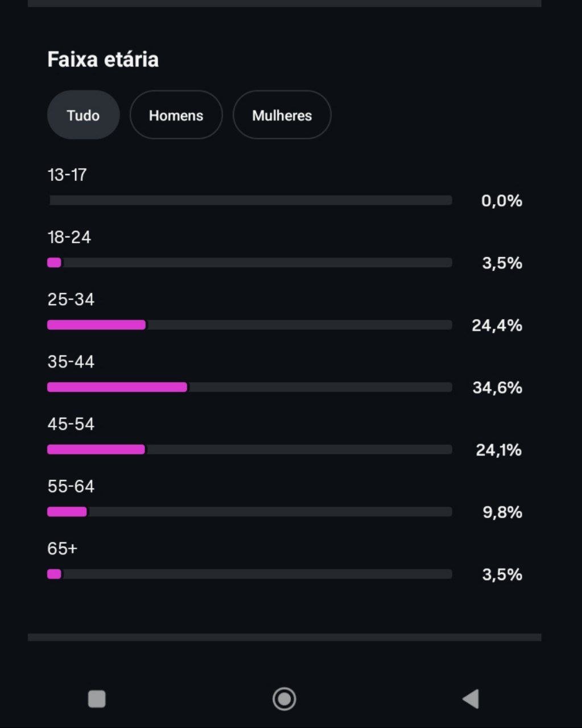Tap the 55-64 age bar
Image resolution: width=582 pixels, height=728 pixels.
67,512
